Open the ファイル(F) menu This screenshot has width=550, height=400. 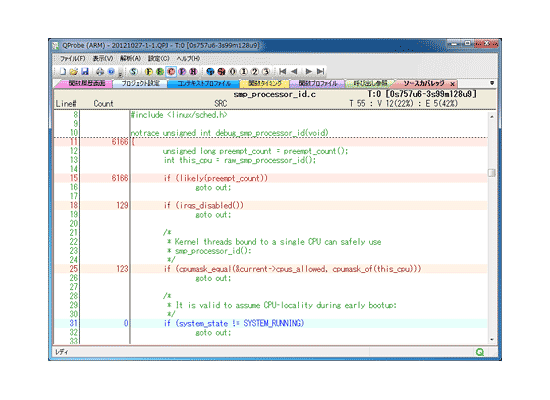(72, 59)
